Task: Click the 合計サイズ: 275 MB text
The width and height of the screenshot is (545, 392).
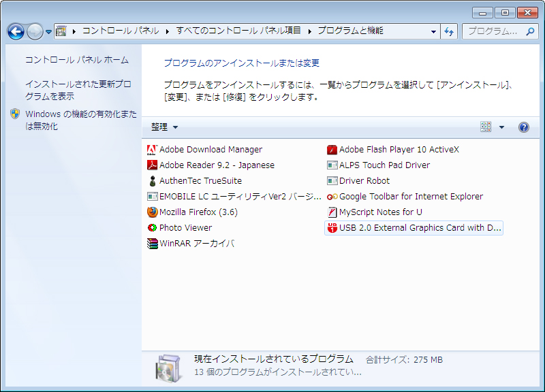Action: pyautogui.click(x=404, y=360)
